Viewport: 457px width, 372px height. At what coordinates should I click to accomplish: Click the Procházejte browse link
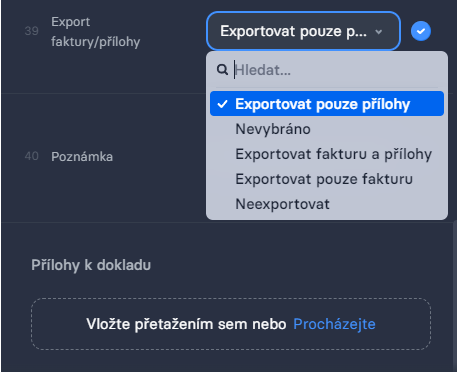pos(334,324)
